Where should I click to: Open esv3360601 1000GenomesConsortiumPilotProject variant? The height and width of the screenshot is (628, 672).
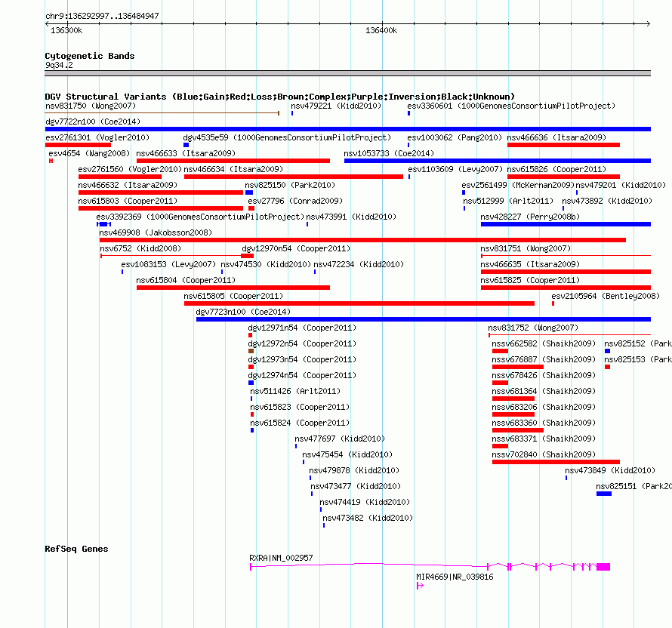coord(511,106)
